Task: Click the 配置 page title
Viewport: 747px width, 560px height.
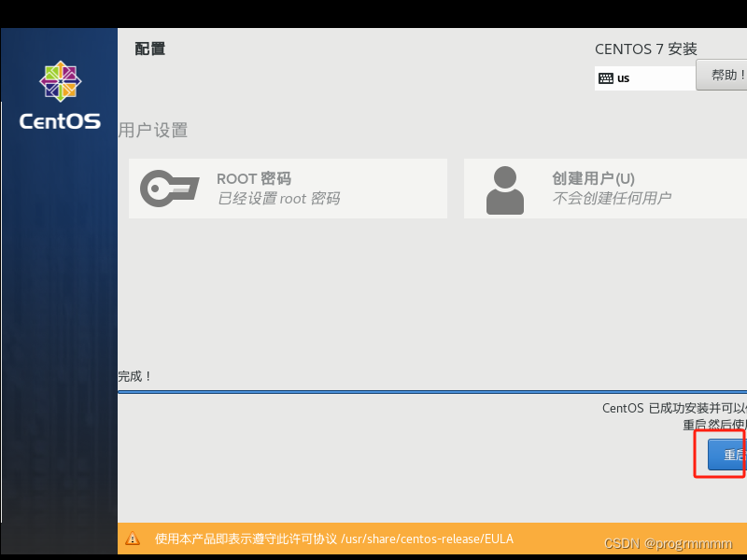Action: (150, 49)
